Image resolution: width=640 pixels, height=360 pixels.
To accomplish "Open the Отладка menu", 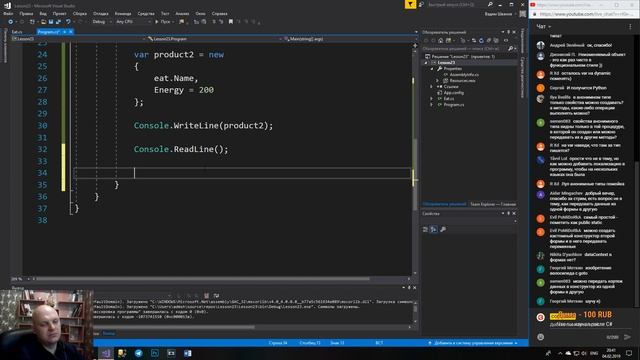I will pos(100,13).
